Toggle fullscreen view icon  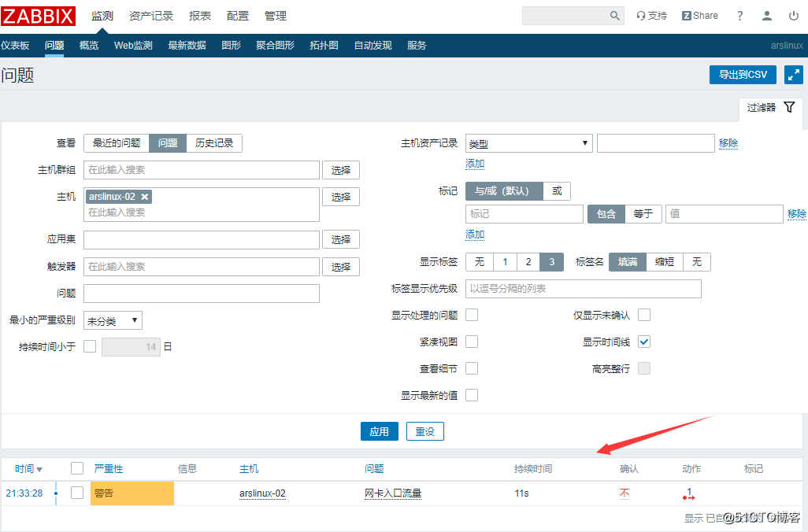click(x=794, y=75)
